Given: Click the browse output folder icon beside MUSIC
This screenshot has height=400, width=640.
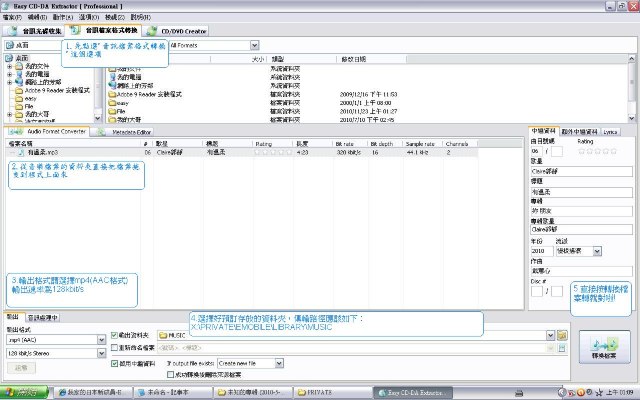Looking at the screenshot, I should pyautogui.click(x=562, y=335).
